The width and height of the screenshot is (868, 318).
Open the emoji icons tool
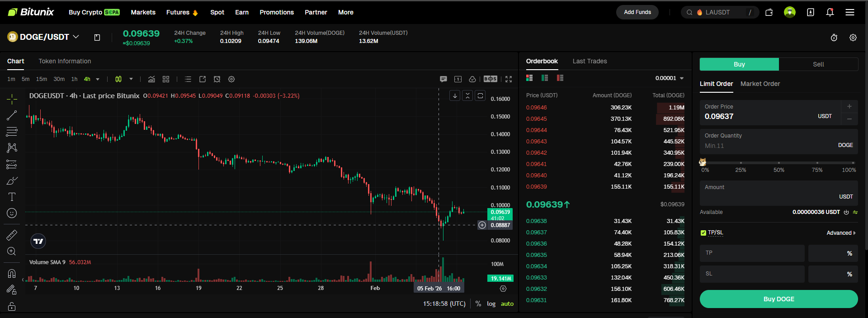click(12, 213)
